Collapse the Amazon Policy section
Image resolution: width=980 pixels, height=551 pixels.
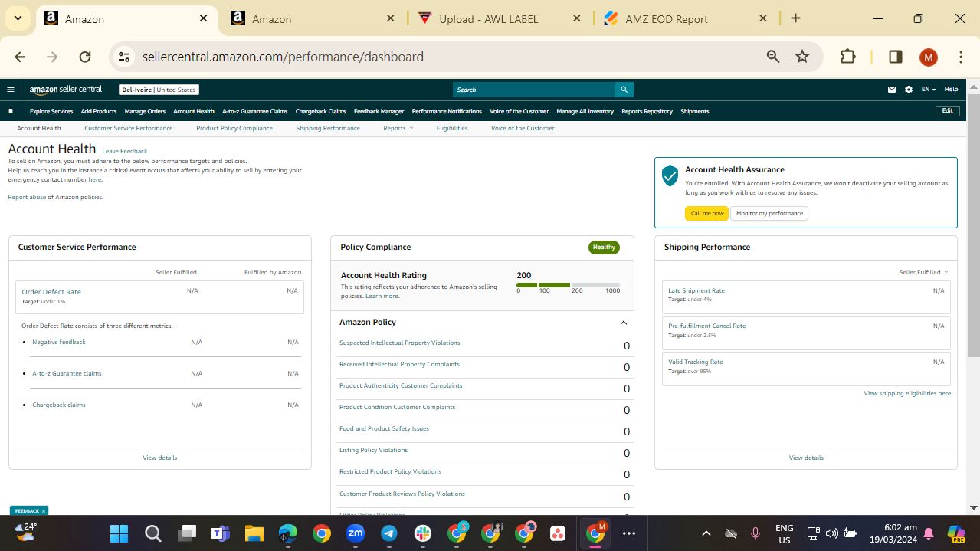[623, 323]
